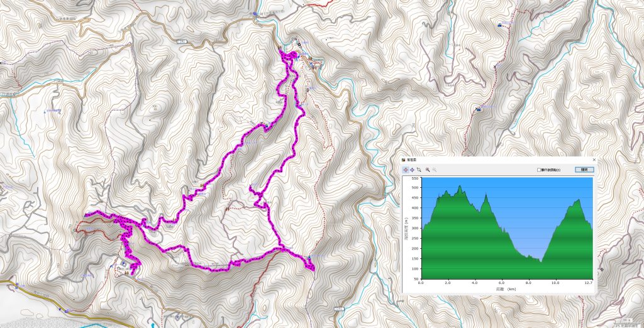Click the magenta track's southeastern end point
The width and height of the screenshot is (644, 328).
(x=311, y=267)
